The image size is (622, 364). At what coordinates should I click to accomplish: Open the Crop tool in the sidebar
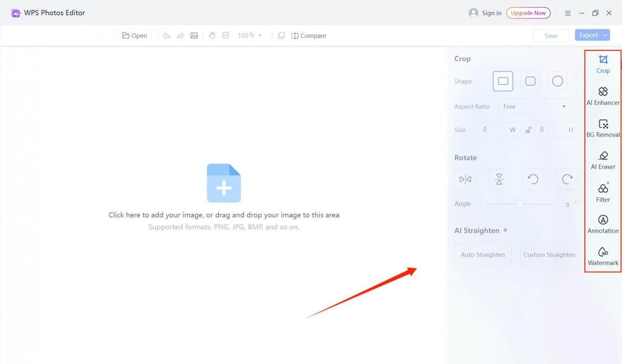(603, 64)
